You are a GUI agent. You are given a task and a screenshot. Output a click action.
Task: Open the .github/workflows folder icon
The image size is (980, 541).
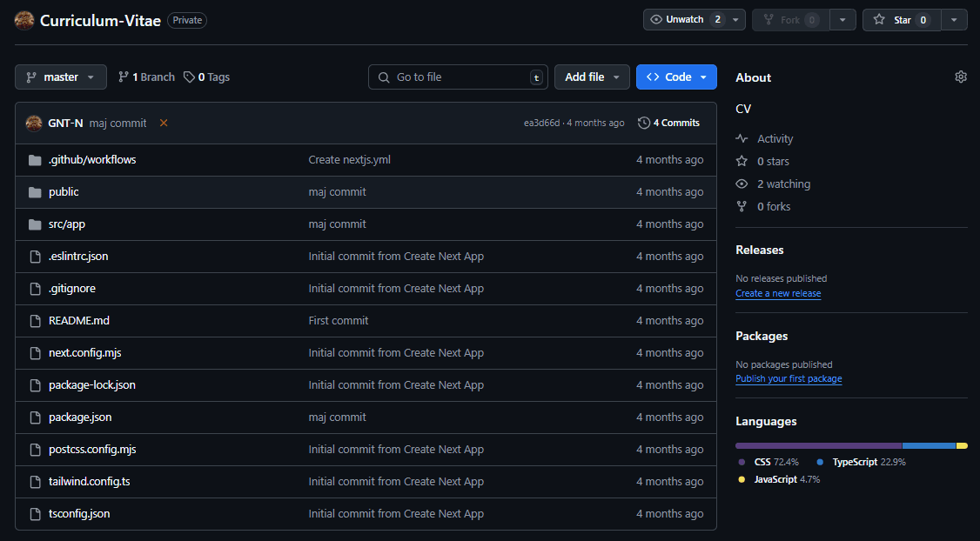coord(35,160)
